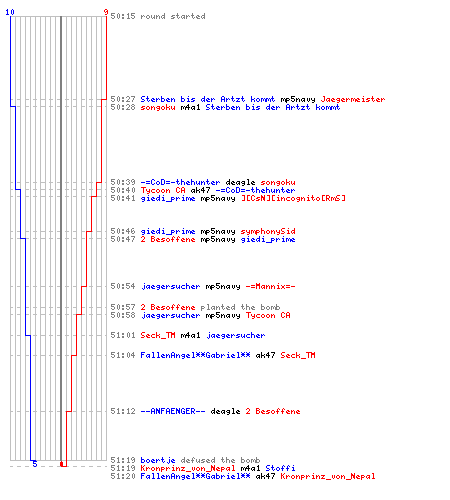Select Kronprinz_von_Nepal killer at 51:19

click(x=188, y=468)
